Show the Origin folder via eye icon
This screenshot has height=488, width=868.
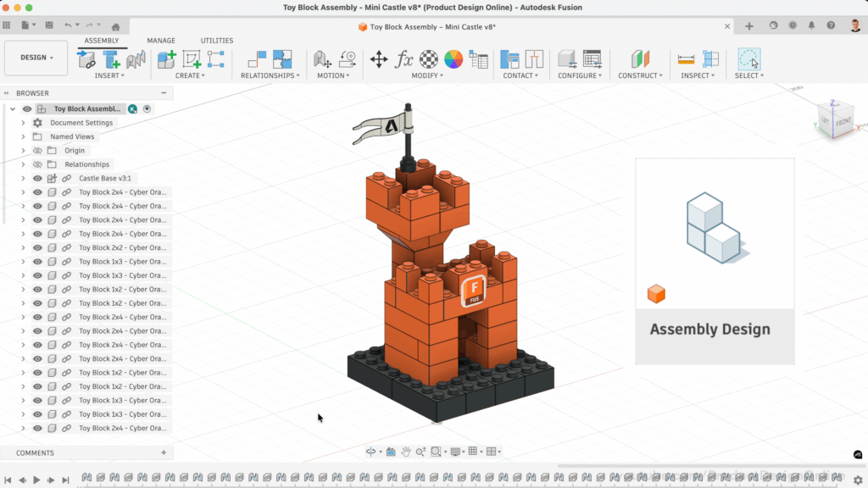point(37,151)
